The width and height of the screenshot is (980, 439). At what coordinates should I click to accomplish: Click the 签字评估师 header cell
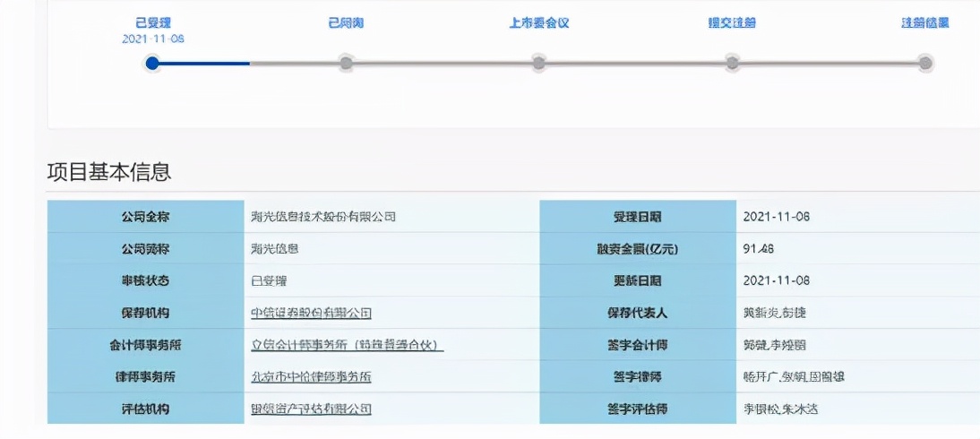tap(638, 409)
